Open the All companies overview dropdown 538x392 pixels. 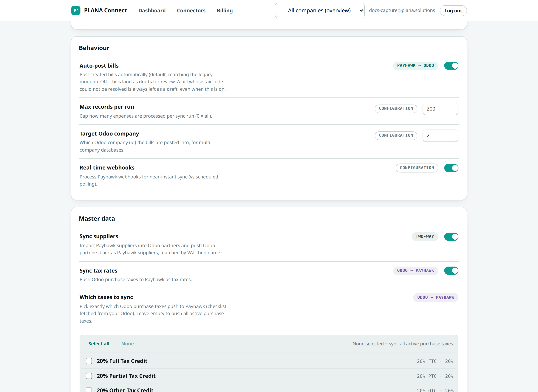tap(320, 10)
